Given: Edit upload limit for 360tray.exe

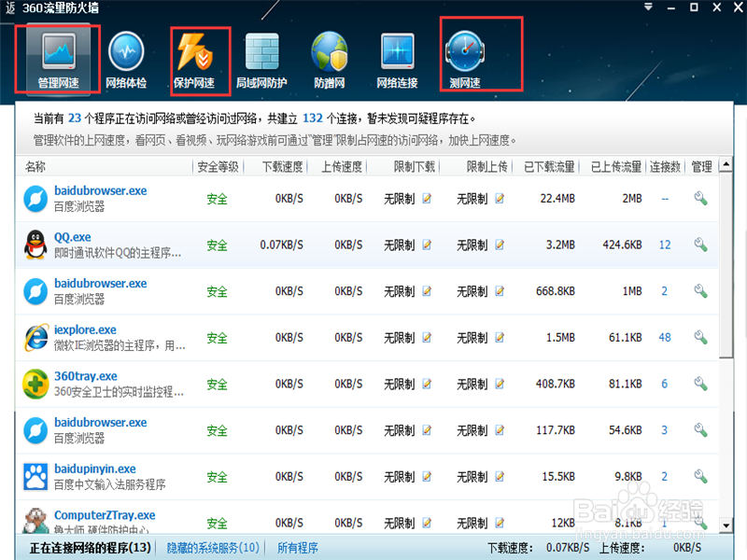Looking at the screenshot, I should [x=500, y=384].
